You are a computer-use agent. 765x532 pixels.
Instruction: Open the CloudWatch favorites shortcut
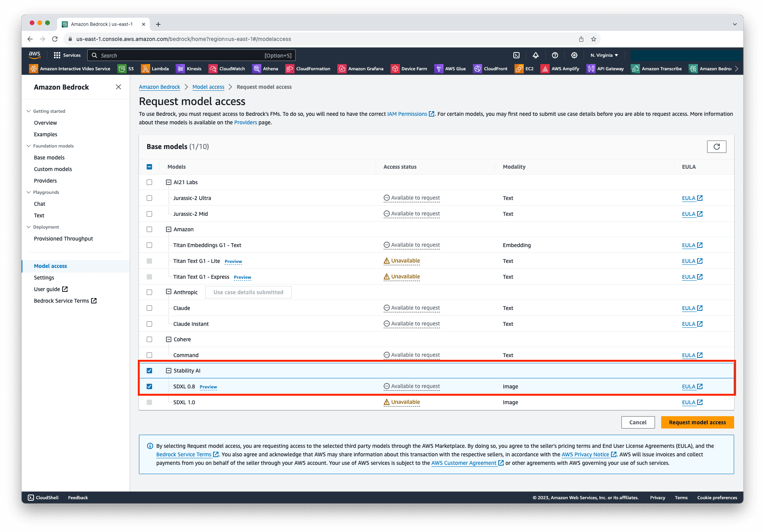click(x=227, y=69)
